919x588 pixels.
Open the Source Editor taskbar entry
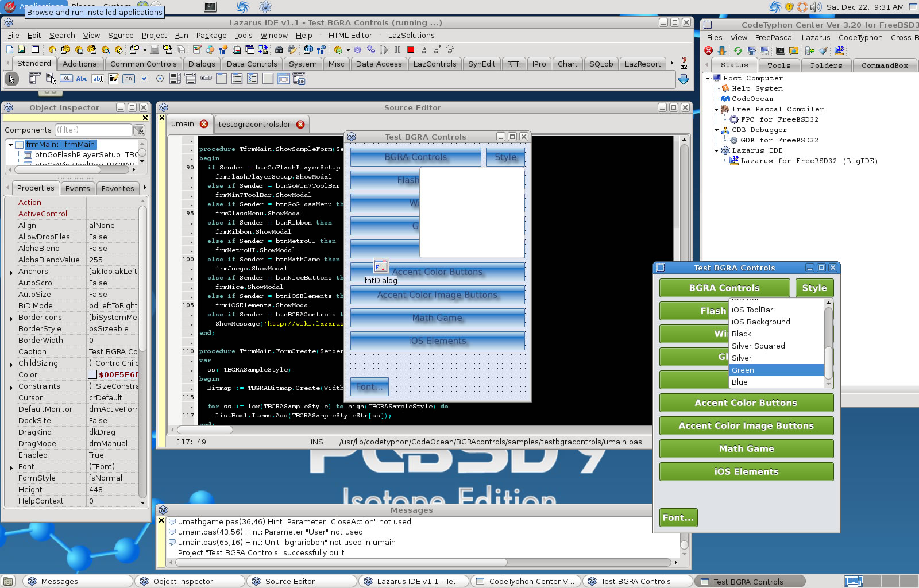302,581
